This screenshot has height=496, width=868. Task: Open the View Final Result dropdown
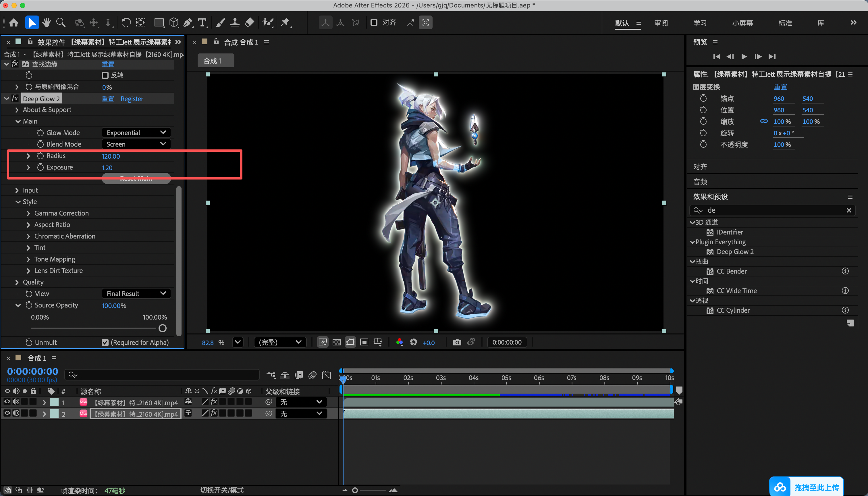coord(136,293)
